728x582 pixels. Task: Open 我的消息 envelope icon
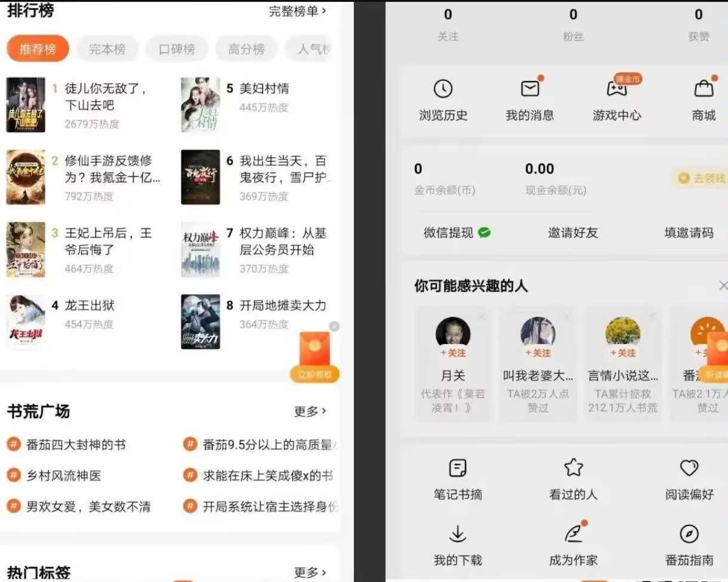pyautogui.click(x=530, y=89)
